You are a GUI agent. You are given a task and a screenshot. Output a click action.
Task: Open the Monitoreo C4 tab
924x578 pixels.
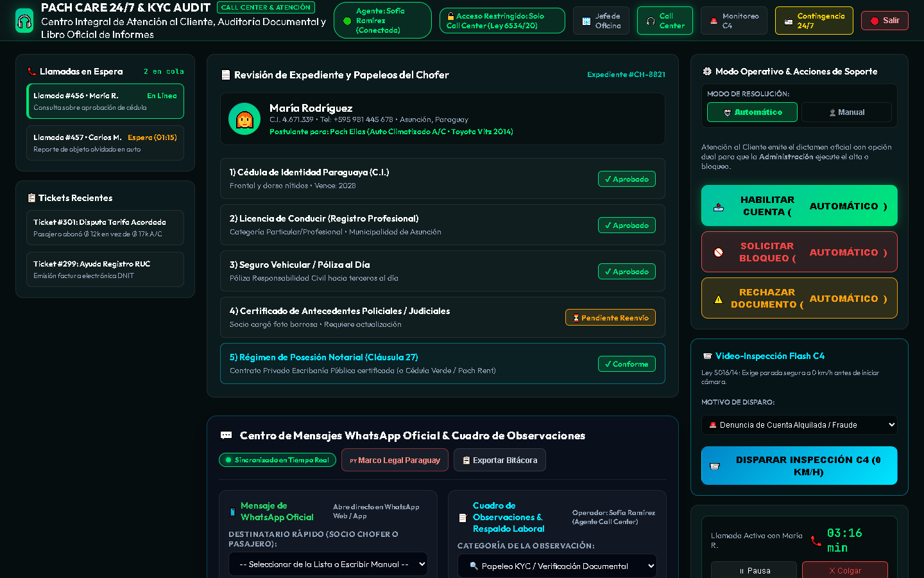734,21
